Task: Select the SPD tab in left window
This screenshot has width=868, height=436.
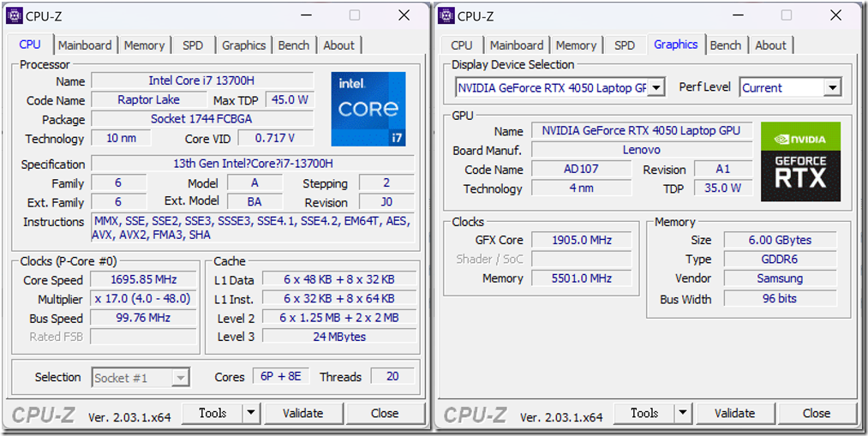Action: tap(193, 45)
